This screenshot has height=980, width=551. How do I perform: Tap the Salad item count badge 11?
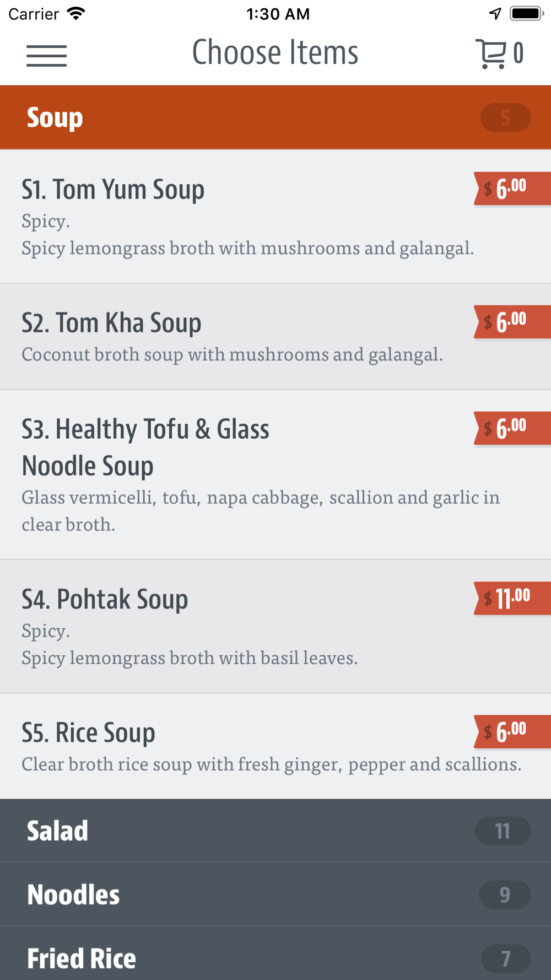pos(503,831)
